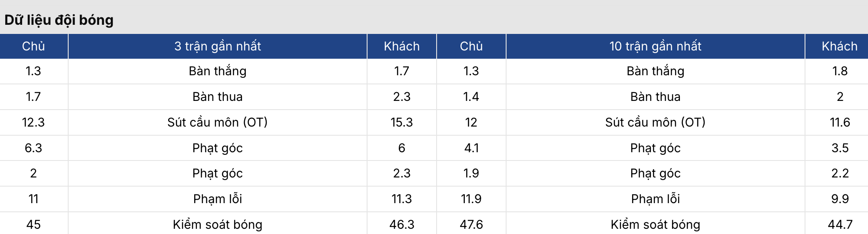Select the "3 trận gần nhất" column header
This screenshot has height=234, width=868.
coord(218,46)
